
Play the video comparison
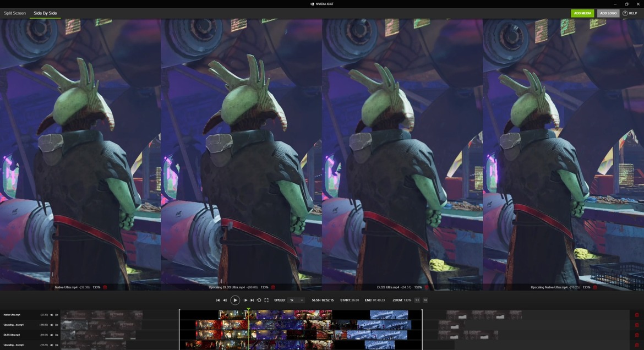235,300
